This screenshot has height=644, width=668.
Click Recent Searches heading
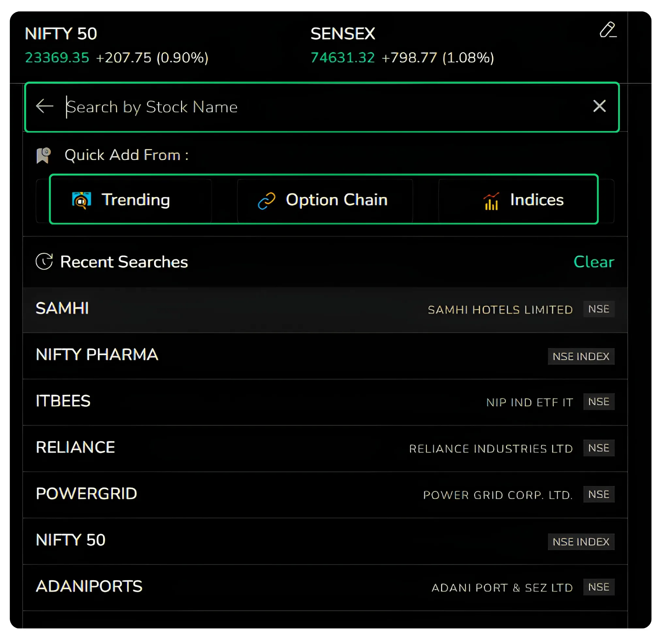(124, 263)
